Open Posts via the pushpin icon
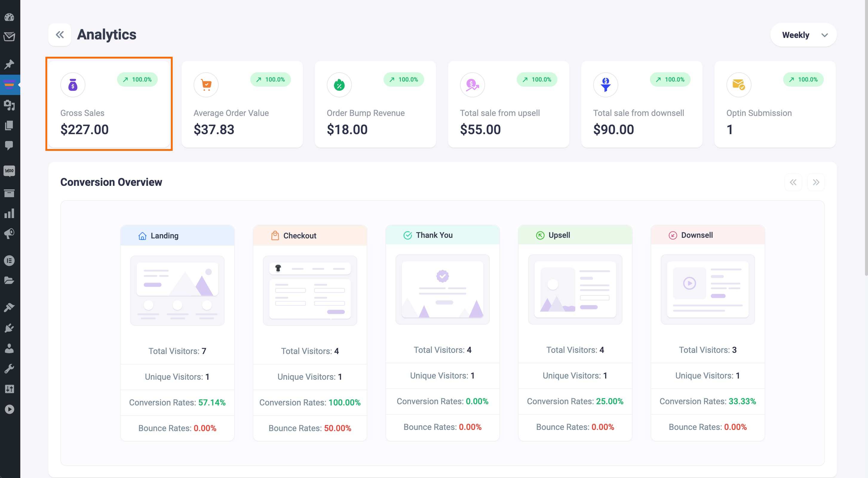Screen dimensions: 868x478 coord(10,64)
